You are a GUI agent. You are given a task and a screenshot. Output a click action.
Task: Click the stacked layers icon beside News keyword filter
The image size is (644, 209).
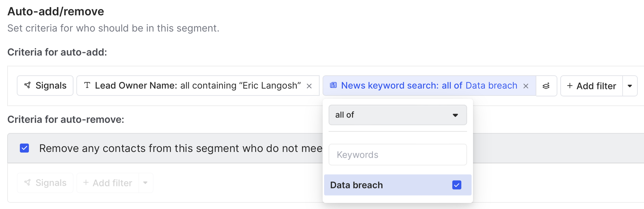[546, 86]
